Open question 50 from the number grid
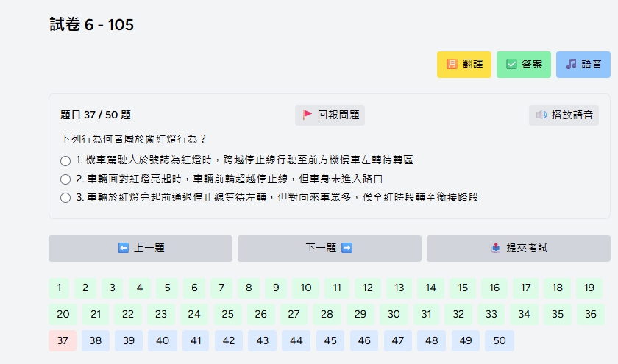The width and height of the screenshot is (618, 364). point(500,341)
